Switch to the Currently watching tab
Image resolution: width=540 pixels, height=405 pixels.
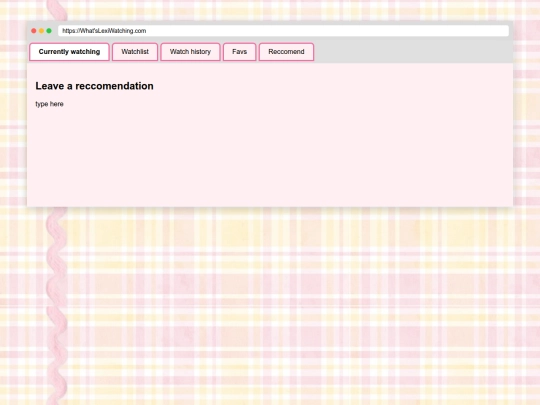(x=69, y=52)
